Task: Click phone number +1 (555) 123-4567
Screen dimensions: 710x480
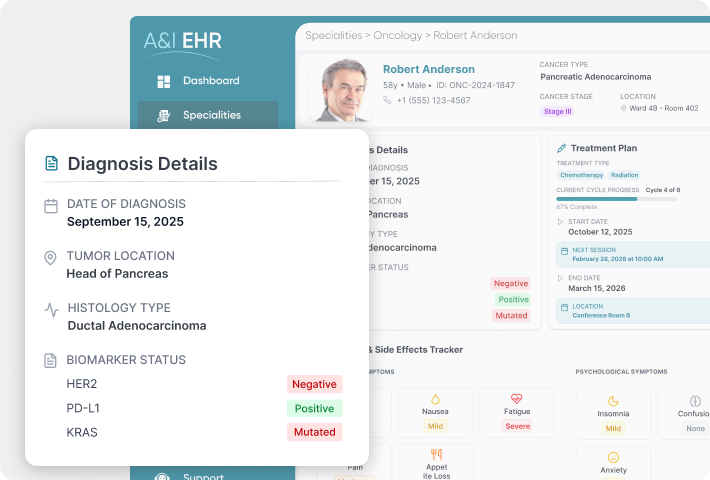Action: click(433, 101)
